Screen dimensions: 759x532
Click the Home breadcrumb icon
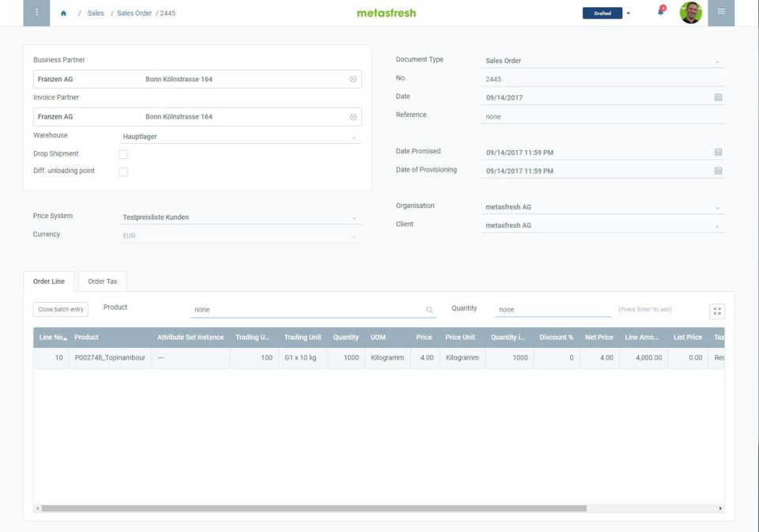tap(62, 13)
